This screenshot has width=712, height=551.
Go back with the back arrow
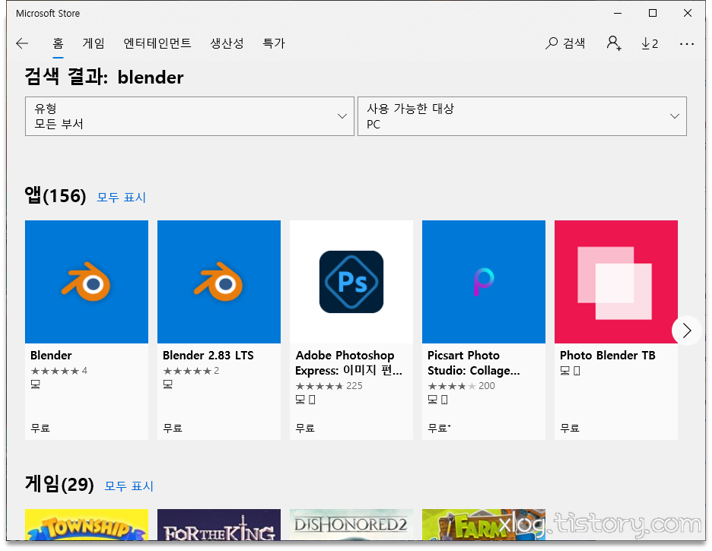tap(22, 44)
